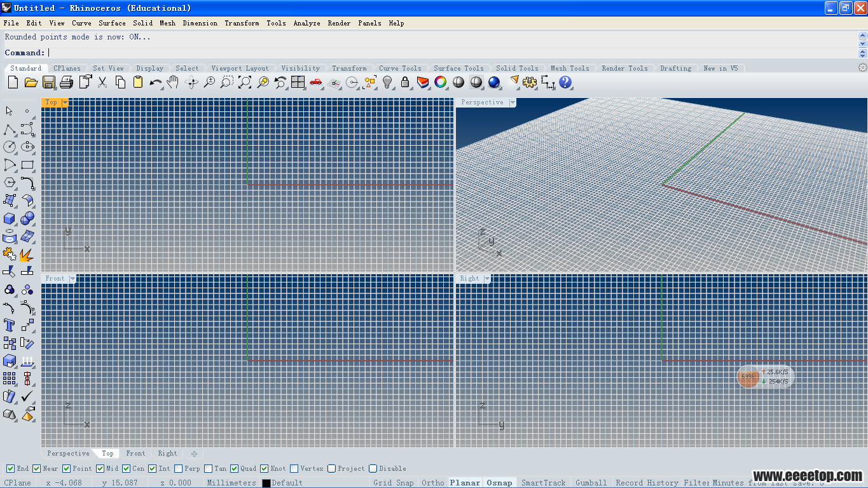Select the Polyline tool in sidebar
Viewport: 868px width, 488px height.
tap(10, 129)
